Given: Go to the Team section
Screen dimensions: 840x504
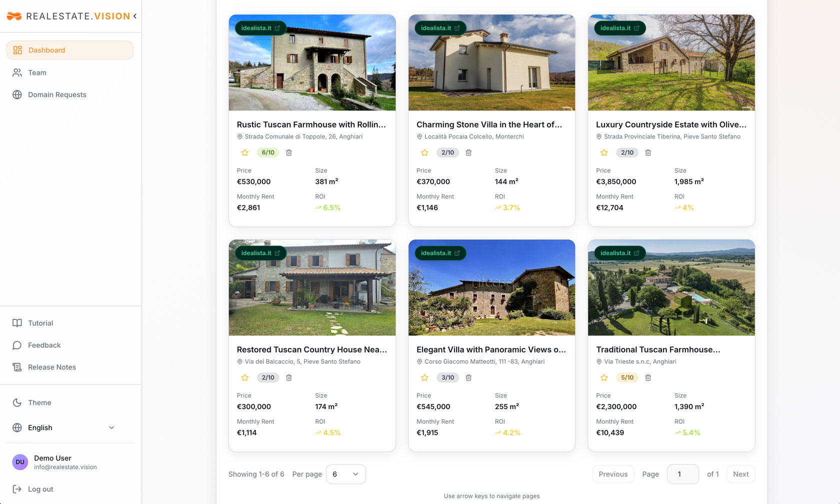Looking at the screenshot, I should tap(37, 72).
